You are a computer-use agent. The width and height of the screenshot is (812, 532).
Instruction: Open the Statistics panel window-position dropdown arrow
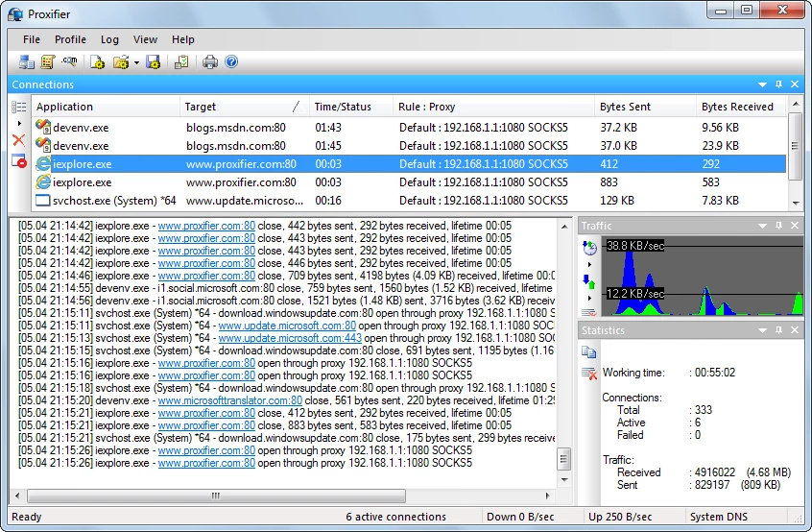click(x=762, y=330)
